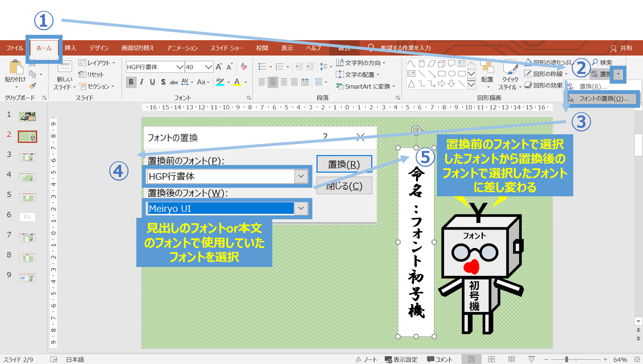Select フォントの置換(O)... menu entry
The image size is (643, 364).
603,99
